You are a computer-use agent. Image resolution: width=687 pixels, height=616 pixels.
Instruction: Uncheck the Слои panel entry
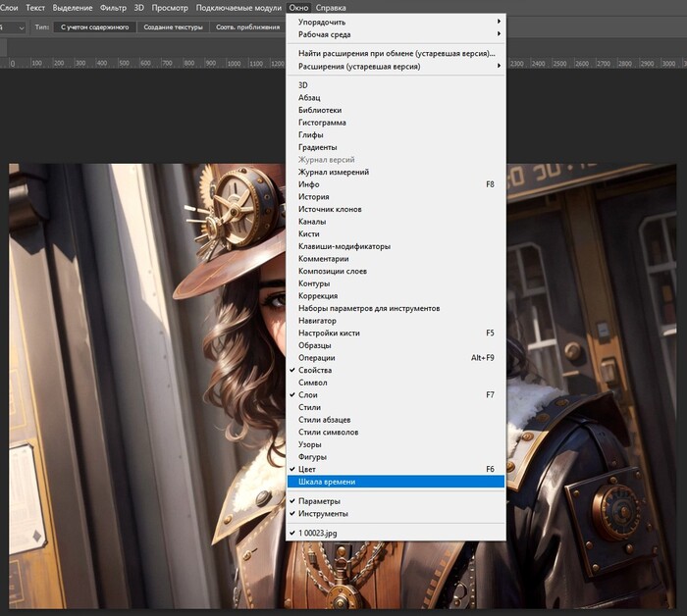[308, 395]
